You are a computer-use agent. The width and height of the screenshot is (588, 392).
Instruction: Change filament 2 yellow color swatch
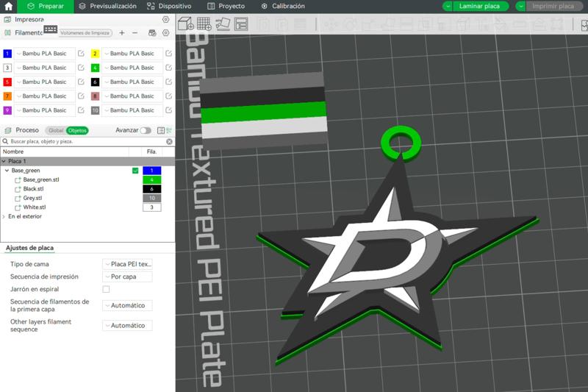(x=95, y=54)
